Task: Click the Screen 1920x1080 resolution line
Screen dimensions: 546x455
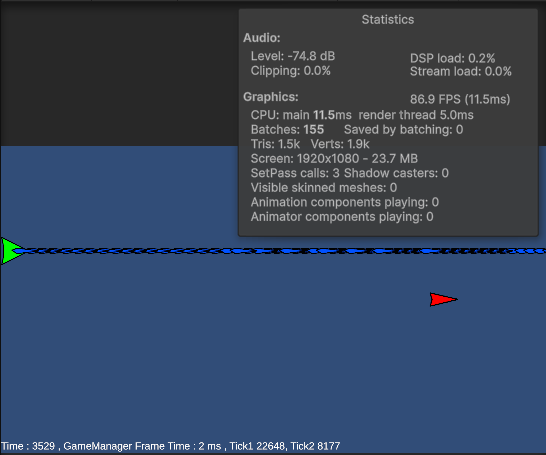Action: [334, 159]
